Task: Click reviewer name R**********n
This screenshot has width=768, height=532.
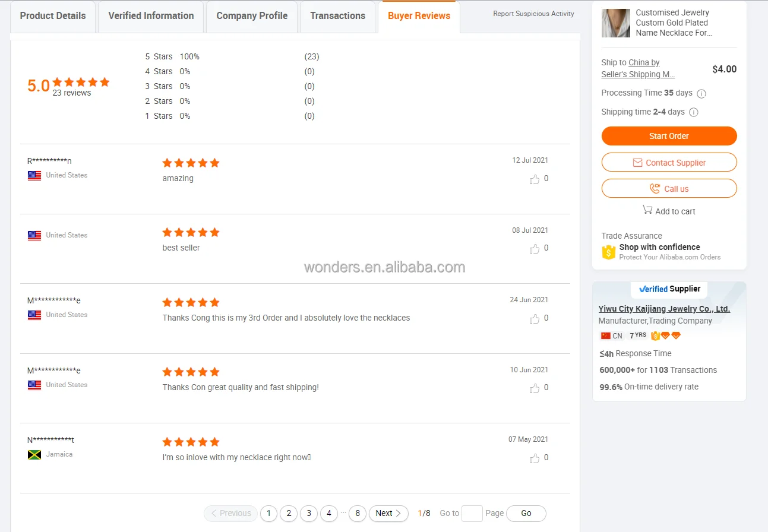Action: (49, 161)
